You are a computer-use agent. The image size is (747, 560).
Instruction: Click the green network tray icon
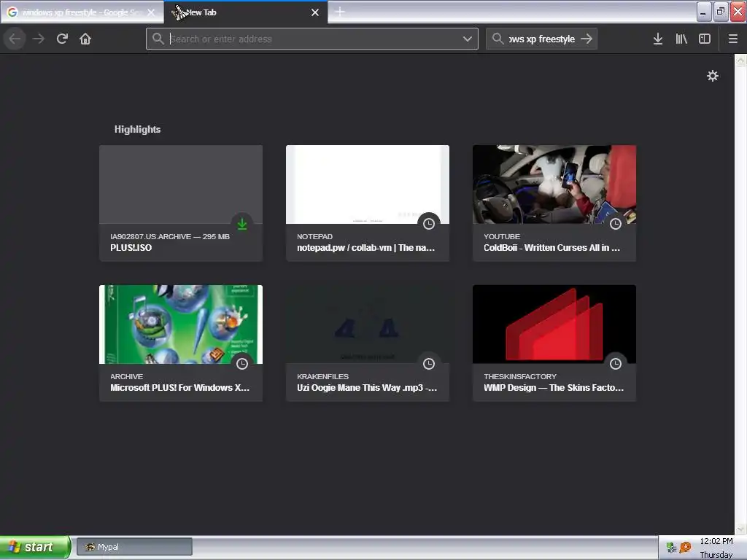pos(671,548)
